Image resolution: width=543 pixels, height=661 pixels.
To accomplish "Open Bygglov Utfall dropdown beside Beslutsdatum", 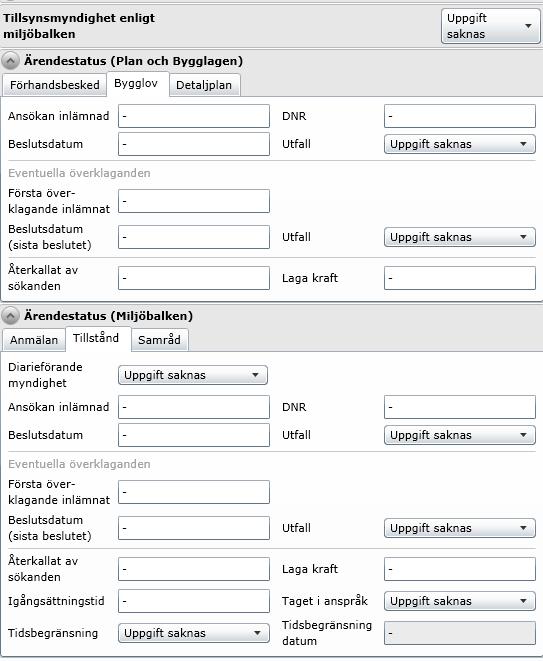I will coord(460,144).
